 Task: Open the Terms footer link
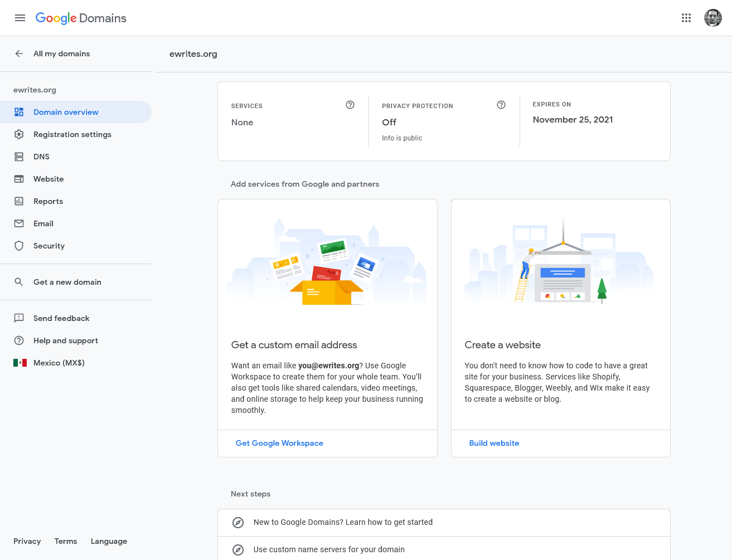(66, 541)
